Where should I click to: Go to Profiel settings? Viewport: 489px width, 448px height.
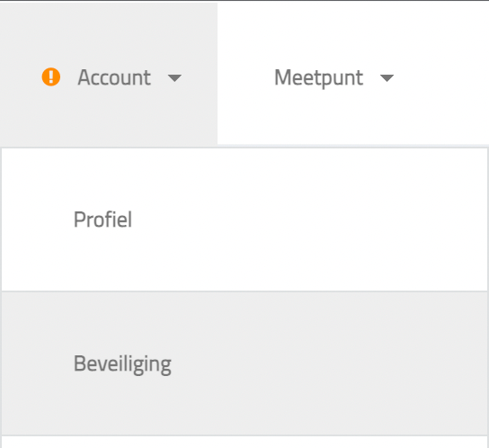pos(244,220)
